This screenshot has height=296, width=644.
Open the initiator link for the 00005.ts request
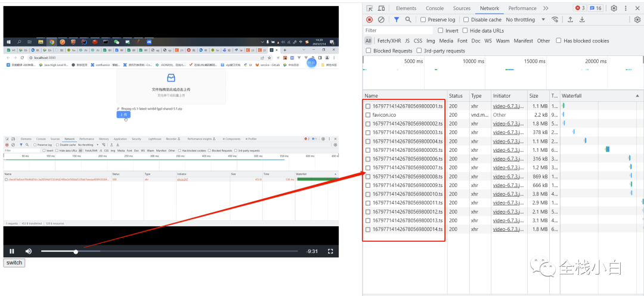[509, 150]
